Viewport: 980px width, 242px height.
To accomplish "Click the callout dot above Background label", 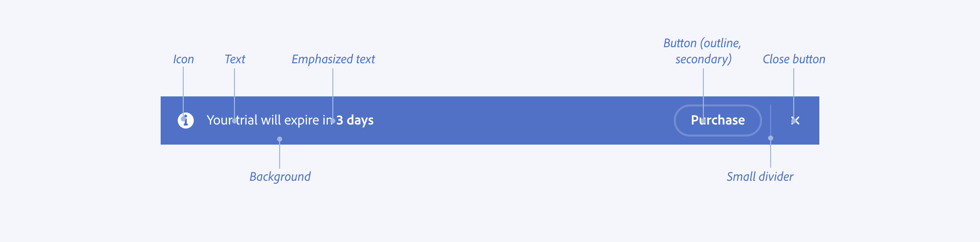I will [x=280, y=139].
